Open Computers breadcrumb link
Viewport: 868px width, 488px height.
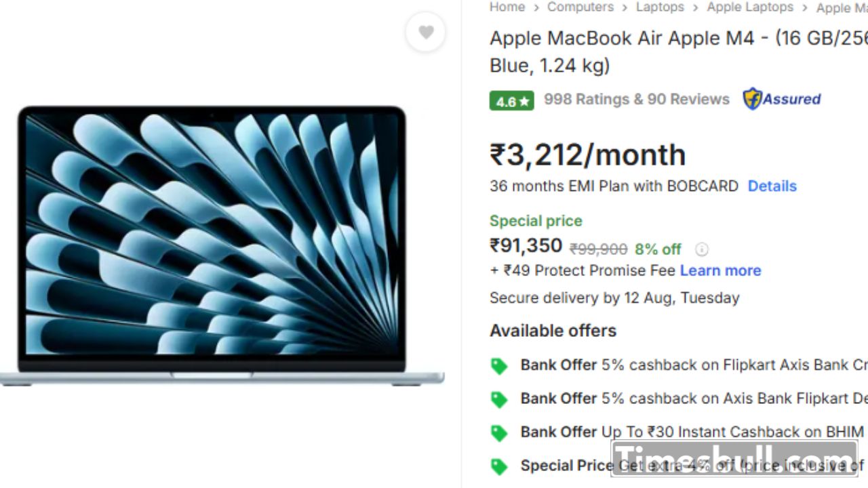(580, 7)
